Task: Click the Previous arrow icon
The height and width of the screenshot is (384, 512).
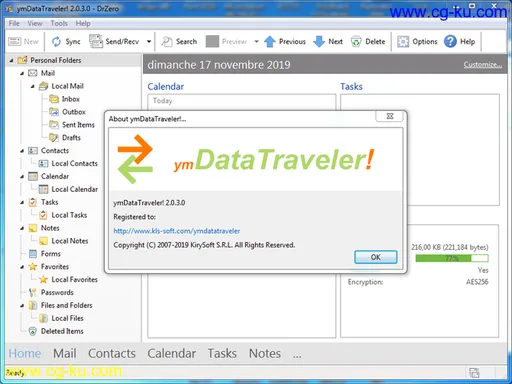Action: 270,42
